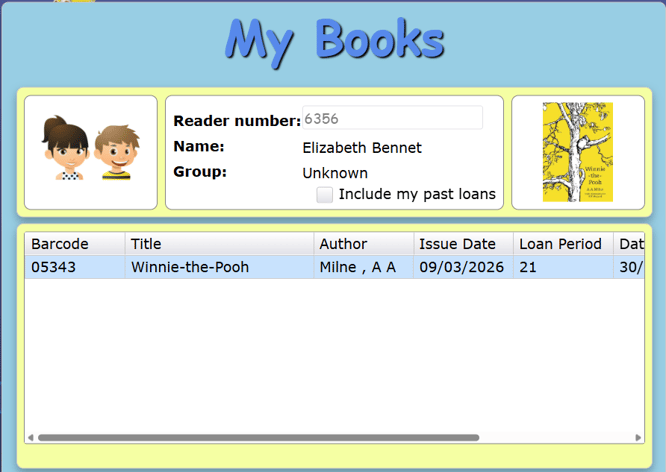Click the horizontal scrollbar thumb

point(258,437)
